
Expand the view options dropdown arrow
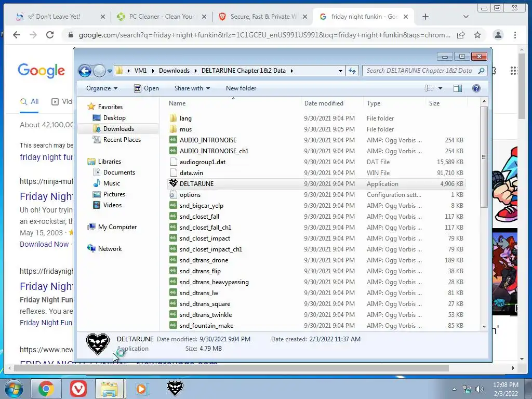tap(440, 88)
